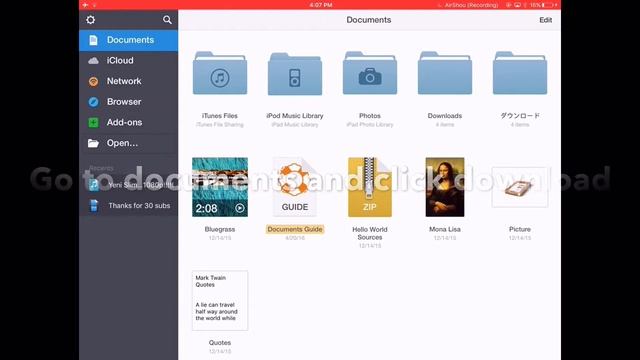Image resolution: width=640 pixels, height=360 pixels.
Task: Click the Downloads folder name text
Action: [x=445, y=116]
